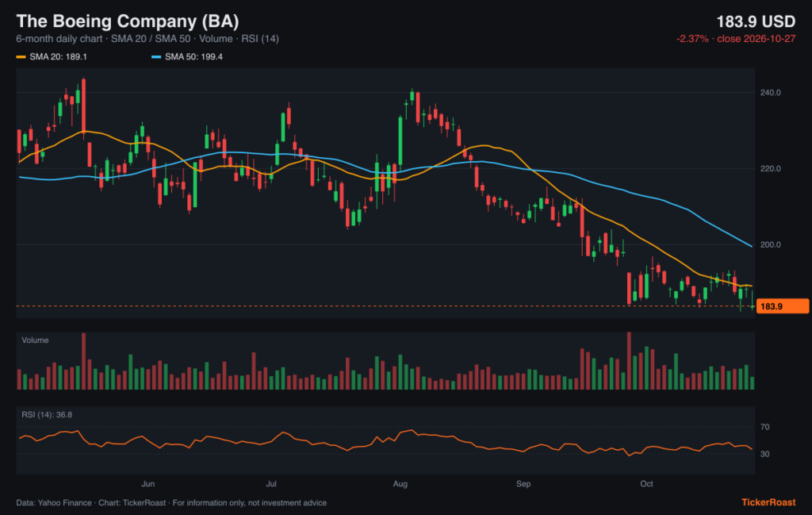
Task: Click the Jul month axis label
Action: [x=271, y=484]
